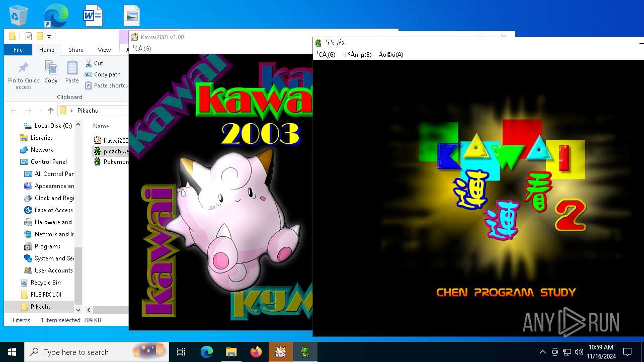
Task: Go forward in File Explorer
Action: [29, 111]
